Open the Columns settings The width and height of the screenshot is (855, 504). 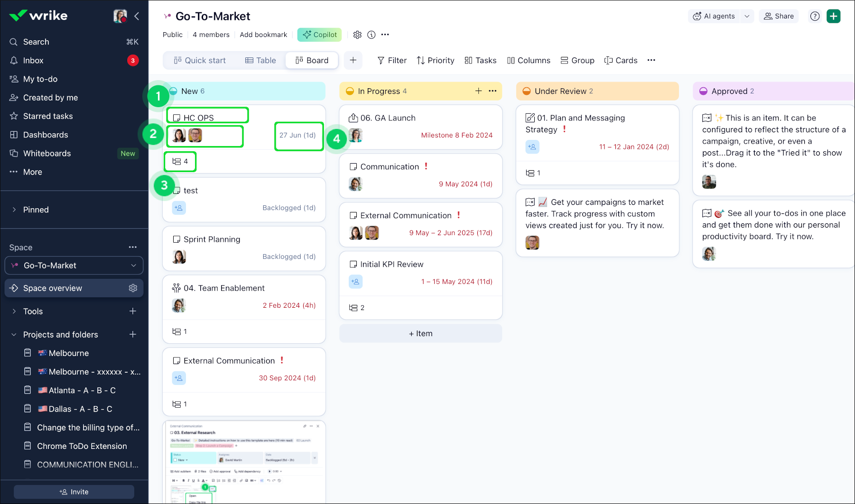[529, 60]
